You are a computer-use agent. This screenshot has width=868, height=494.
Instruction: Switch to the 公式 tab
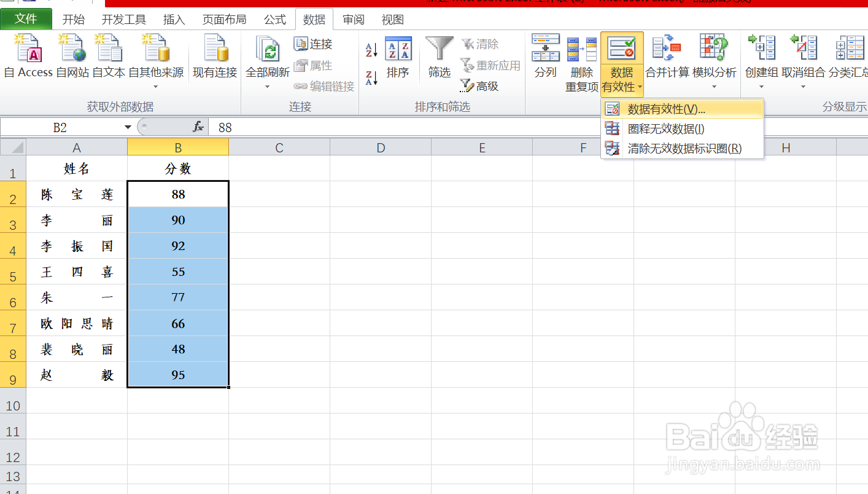[275, 20]
